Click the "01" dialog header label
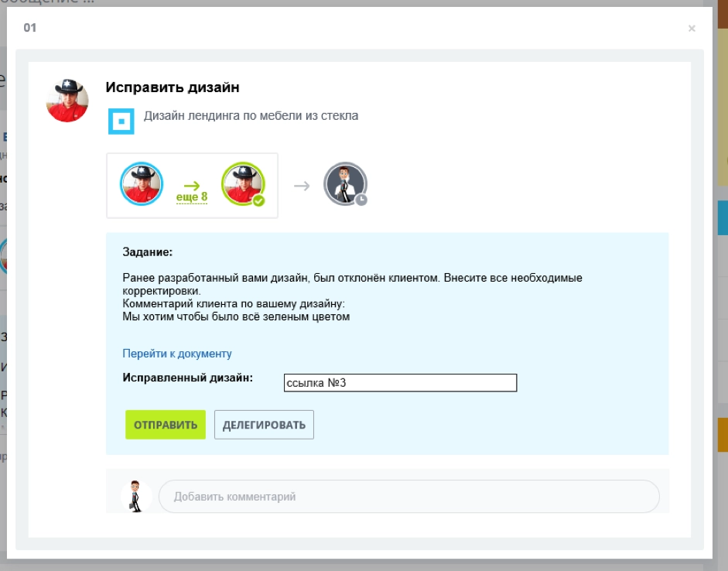 [x=30, y=28]
